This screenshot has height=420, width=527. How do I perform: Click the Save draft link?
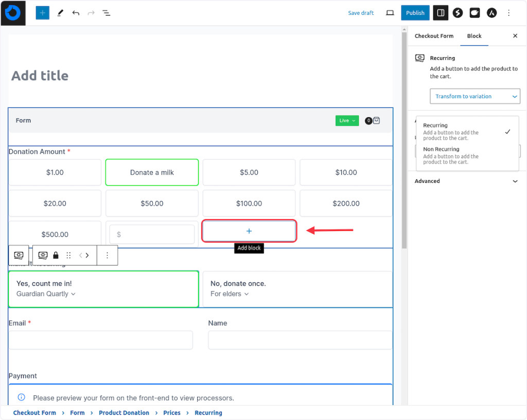pos(361,13)
